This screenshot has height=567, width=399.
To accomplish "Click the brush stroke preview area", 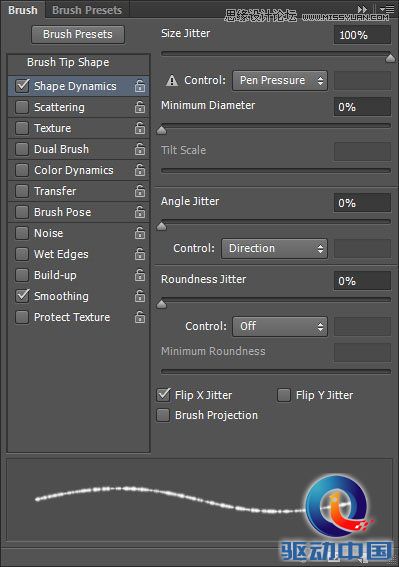I will 199,500.
